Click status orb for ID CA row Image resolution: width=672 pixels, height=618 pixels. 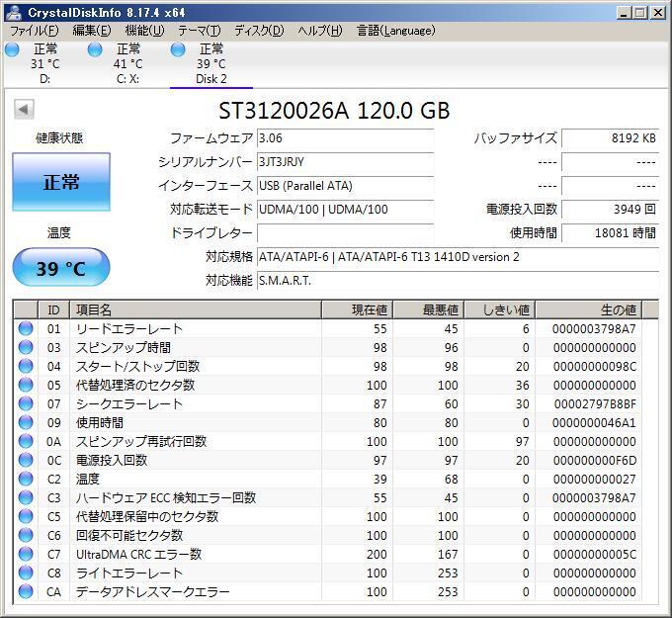tap(26, 592)
